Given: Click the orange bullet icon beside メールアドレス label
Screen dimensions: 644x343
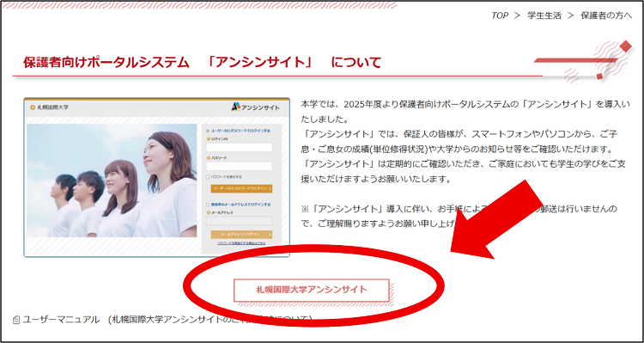Looking at the screenshot, I should [209, 212].
